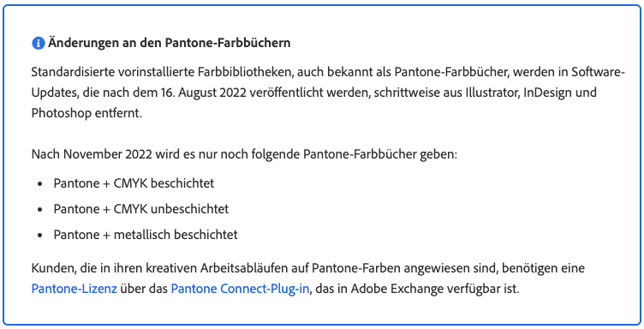Screen dimensions: 644x329
Task: Select list item Pantone + CMYK beschichtet
Action: [x=134, y=183]
